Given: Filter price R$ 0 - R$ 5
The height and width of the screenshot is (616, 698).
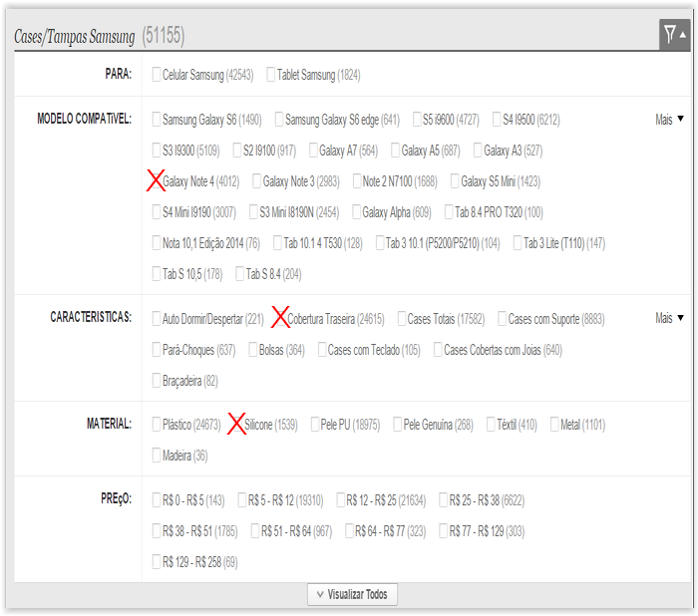Looking at the screenshot, I should [157, 499].
